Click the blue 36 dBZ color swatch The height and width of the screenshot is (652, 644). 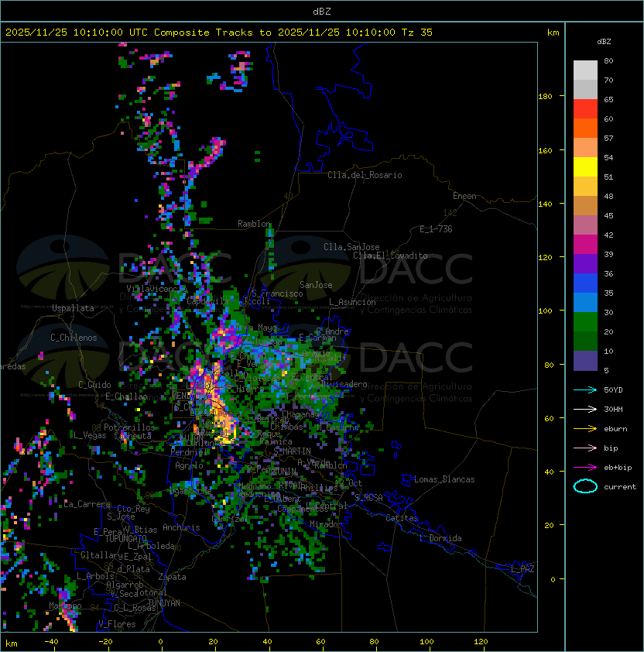click(585, 283)
